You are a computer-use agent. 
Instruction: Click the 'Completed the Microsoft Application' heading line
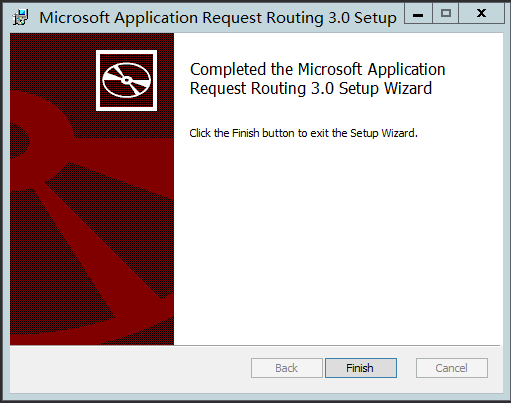coord(317,69)
